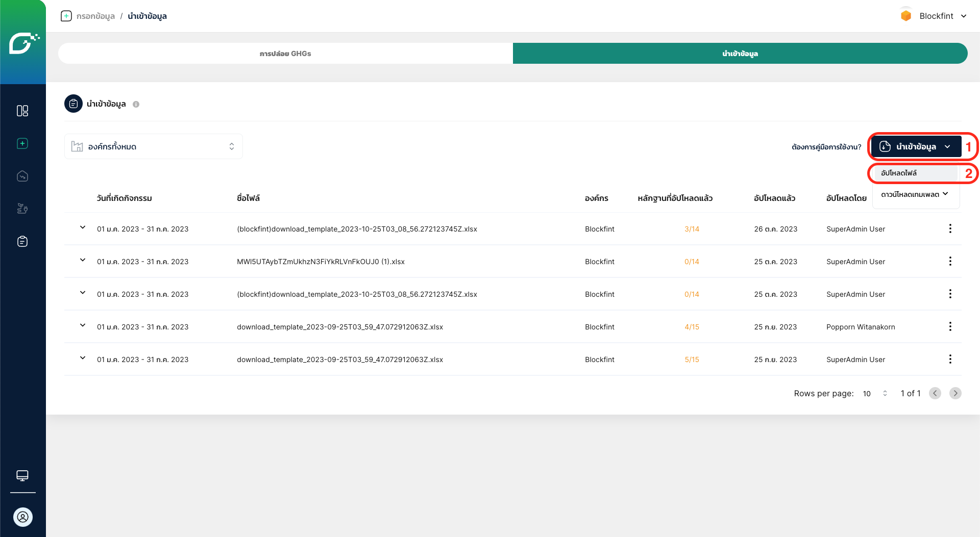The height and width of the screenshot is (537, 980).
Task: Click the clipboard report icon in sidebar
Action: point(22,241)
